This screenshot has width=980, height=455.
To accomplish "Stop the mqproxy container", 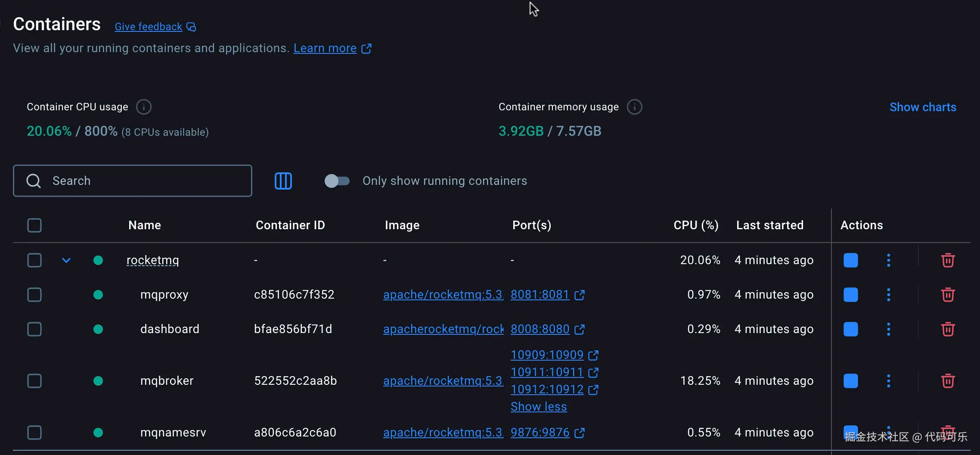I will point(850,295).
